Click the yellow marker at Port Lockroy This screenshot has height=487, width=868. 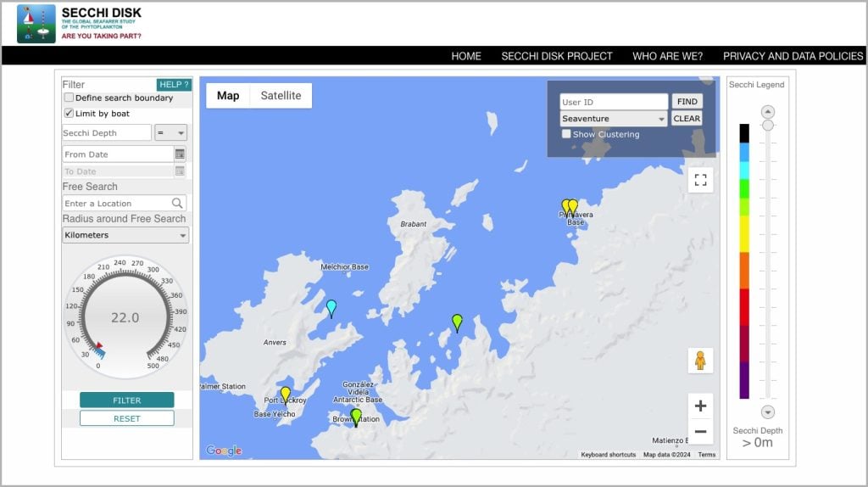[x=285, y=395]
